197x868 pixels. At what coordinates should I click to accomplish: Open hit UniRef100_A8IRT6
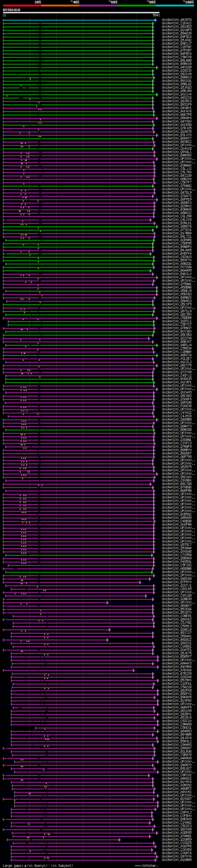click(177, 20)
